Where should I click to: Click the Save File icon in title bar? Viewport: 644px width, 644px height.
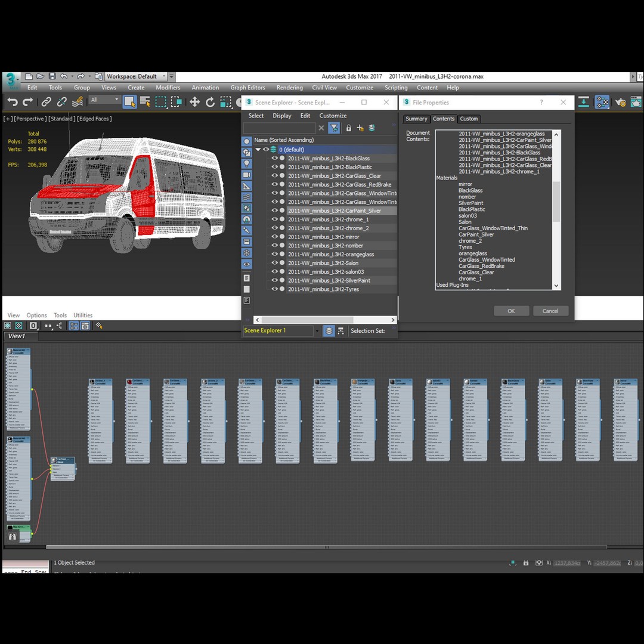pyautogui.click(x=52, y=76)
